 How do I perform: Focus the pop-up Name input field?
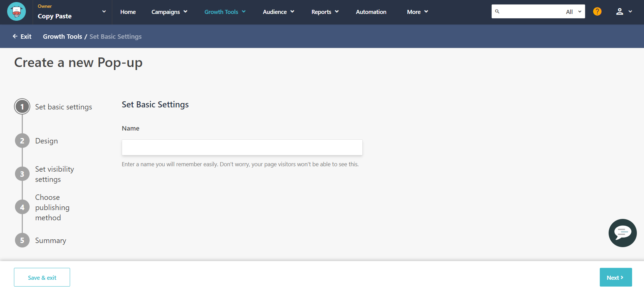tap(242, 147)
